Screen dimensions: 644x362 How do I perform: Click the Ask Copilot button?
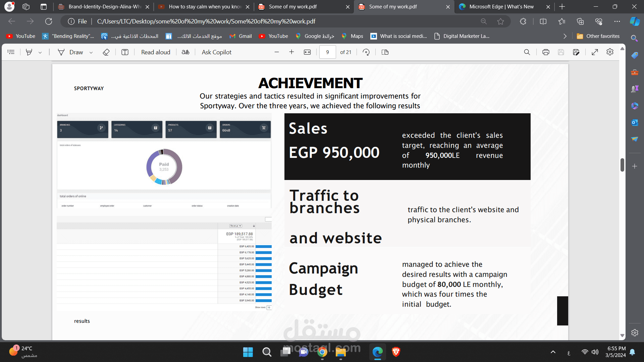pyautogui.click(x=216, y=52)
